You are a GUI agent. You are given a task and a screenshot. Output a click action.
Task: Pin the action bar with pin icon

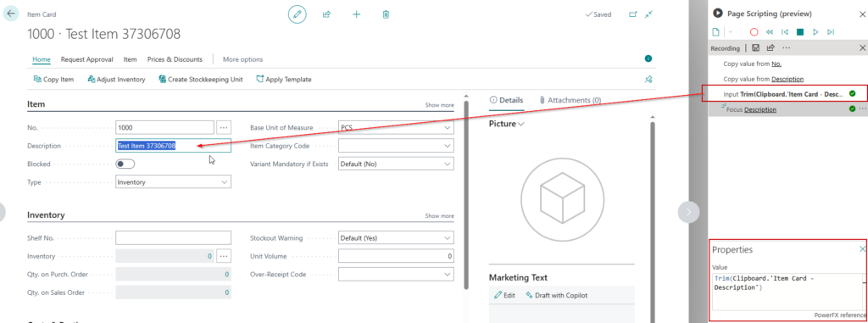tap(648, 79)
